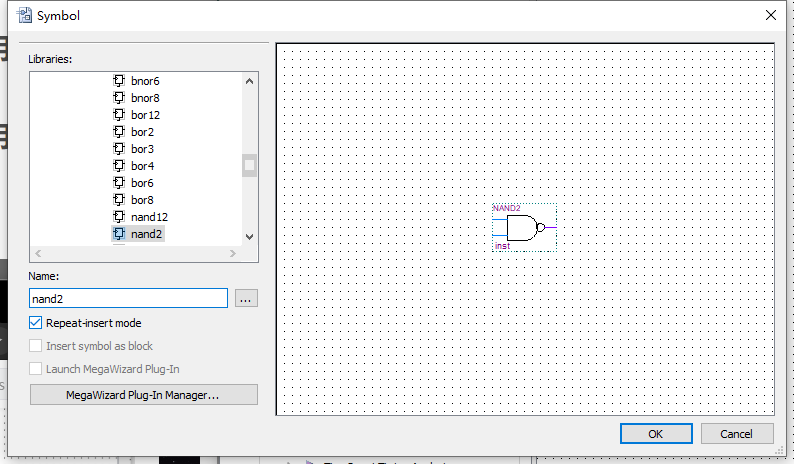Click the NAND2 label in preview
794x464 pixels.
pyautogui.click(x=506, y=208)
